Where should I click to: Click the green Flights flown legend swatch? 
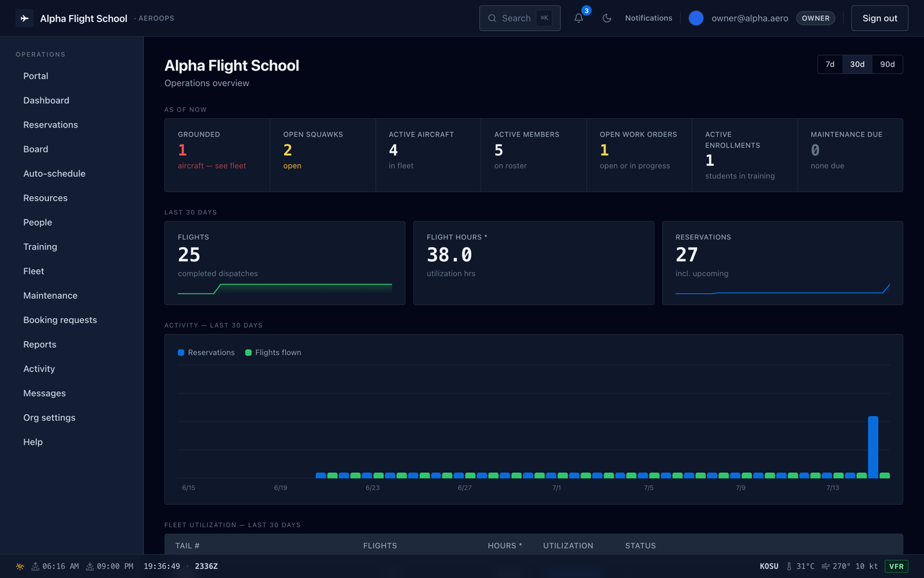click(x=248, y=353)
